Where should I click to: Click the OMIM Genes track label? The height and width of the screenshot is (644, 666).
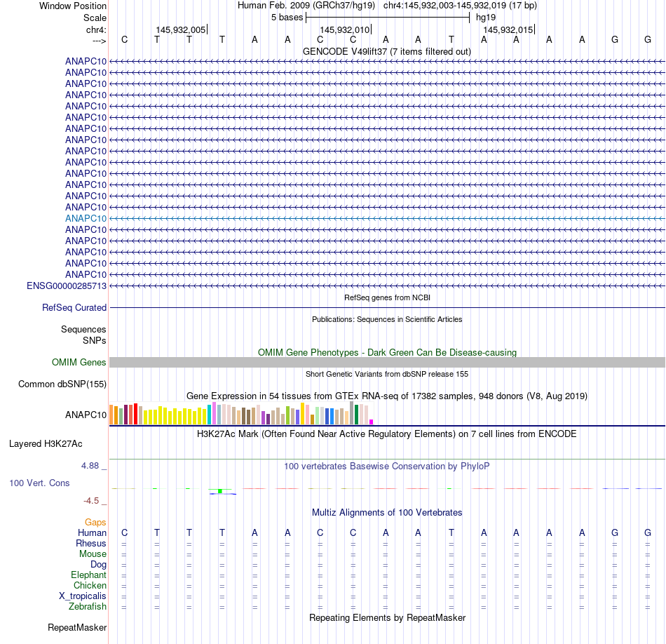pos(79,362)
